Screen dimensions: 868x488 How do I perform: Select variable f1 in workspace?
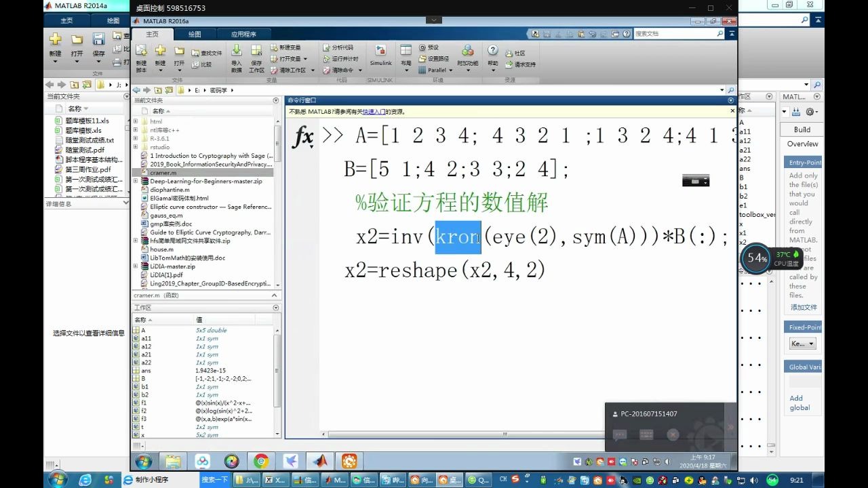pos(144,403)
